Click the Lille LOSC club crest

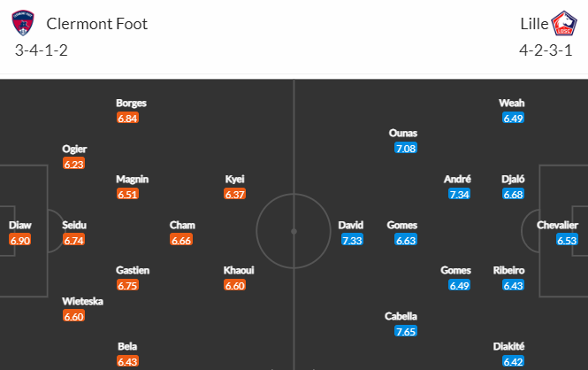click(563, 23)
